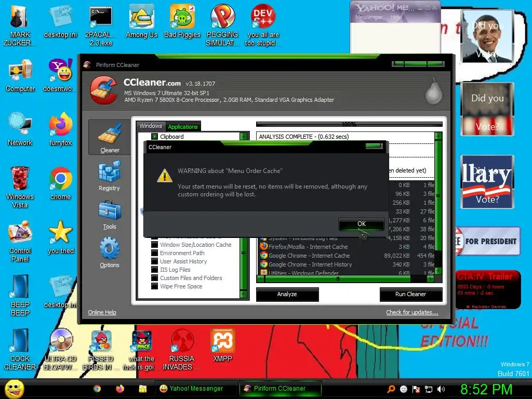Click the 100% analysis progress bar
This screenshot has width=532, height=399.
(349, 124)
